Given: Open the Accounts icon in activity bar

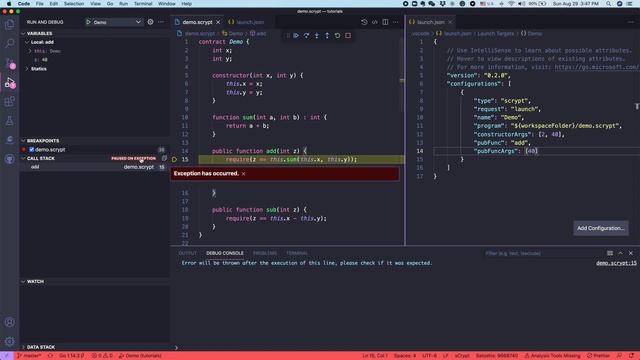Looking at the screenshot, I should point(9,322).
